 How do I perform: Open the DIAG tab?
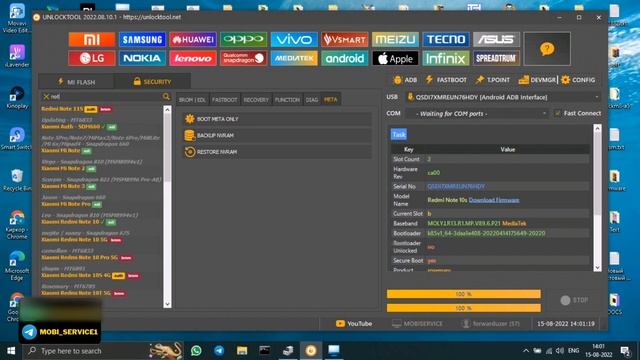312,100
